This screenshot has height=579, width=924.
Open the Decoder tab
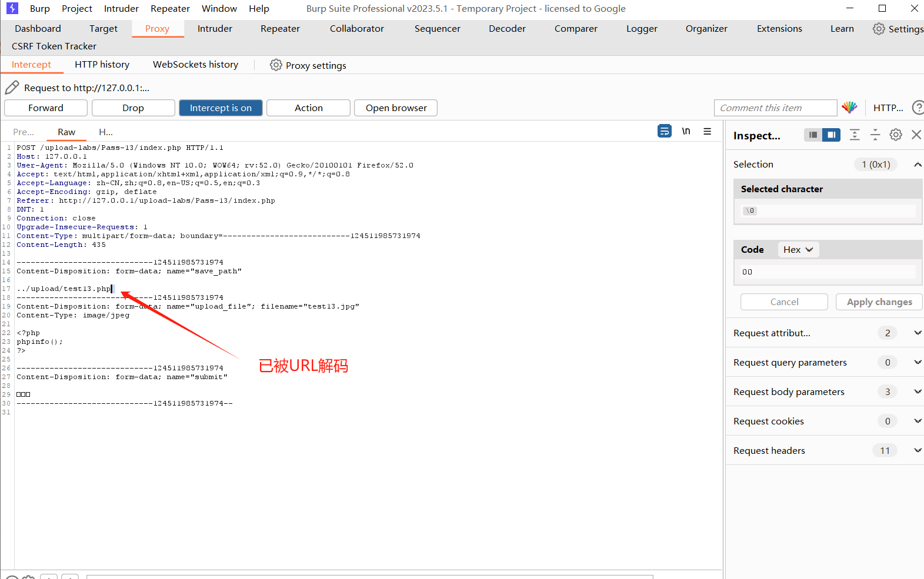[507, 29]
